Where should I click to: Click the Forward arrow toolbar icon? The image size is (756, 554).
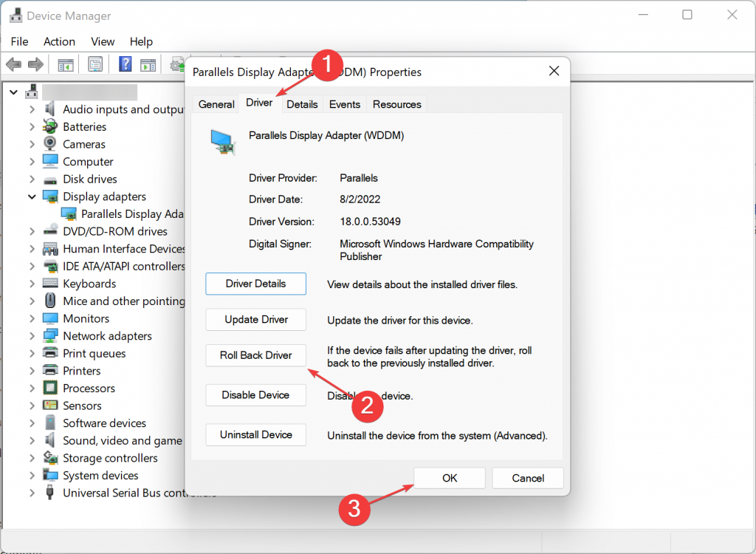pos(35,64)
